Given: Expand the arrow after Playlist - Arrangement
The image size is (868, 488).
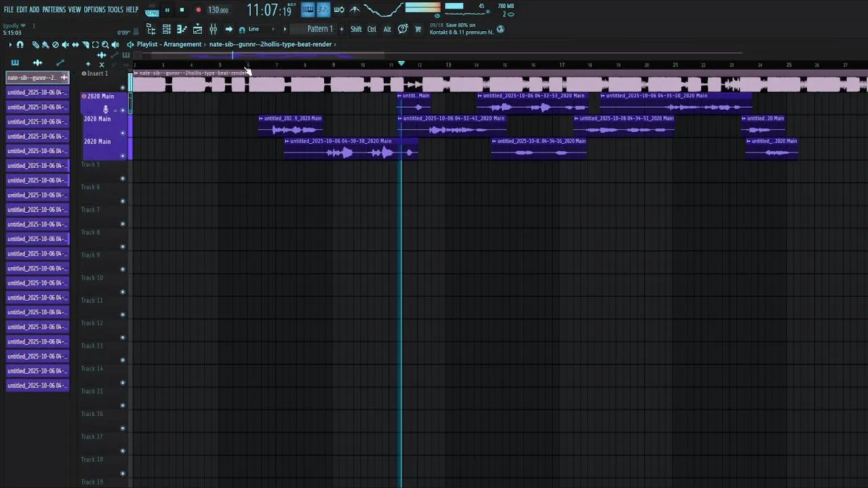Looking at the screenshot, I should click(205, 44).
